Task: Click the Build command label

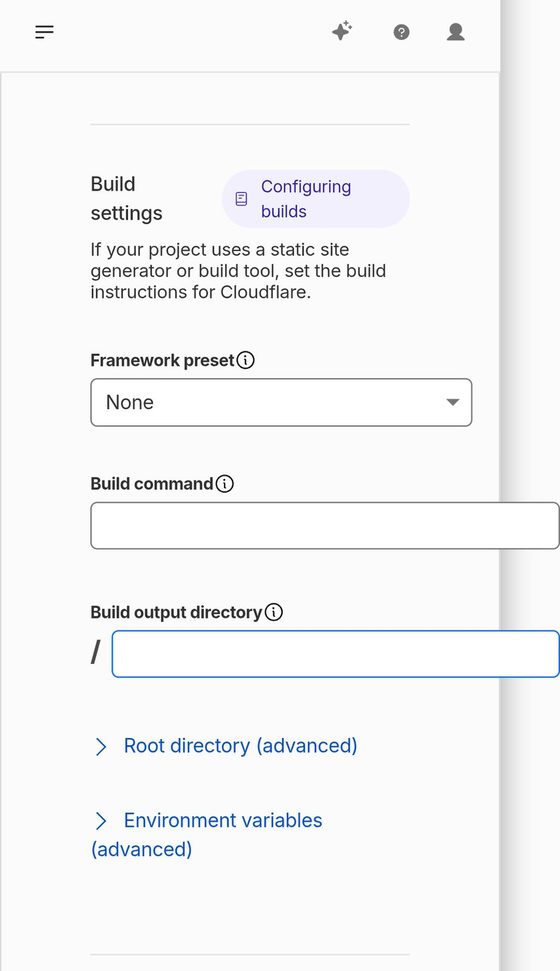Action: coord(152,484)
